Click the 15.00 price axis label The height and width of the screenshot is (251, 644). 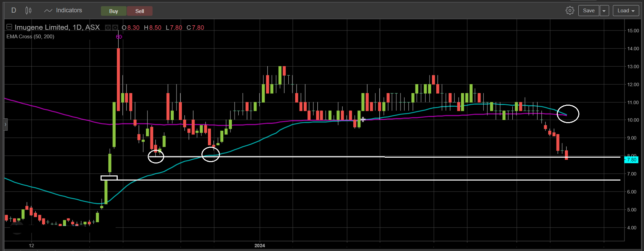tap(633, 31)
